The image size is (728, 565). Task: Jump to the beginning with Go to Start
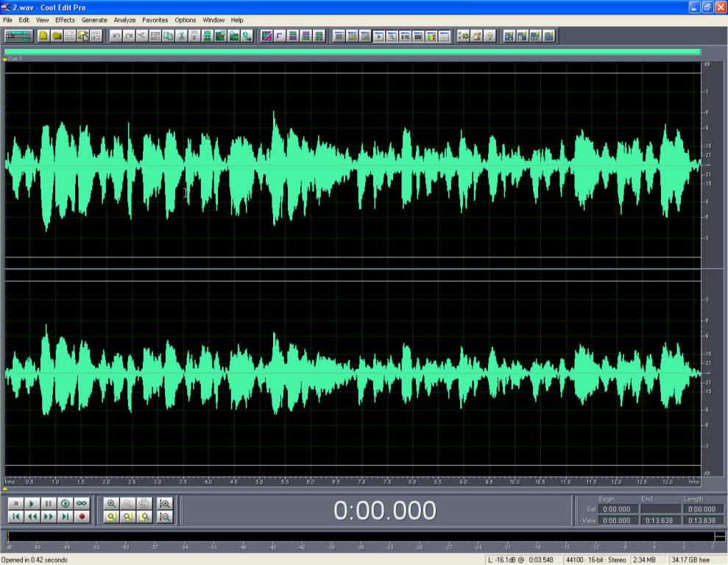(15, 517)
